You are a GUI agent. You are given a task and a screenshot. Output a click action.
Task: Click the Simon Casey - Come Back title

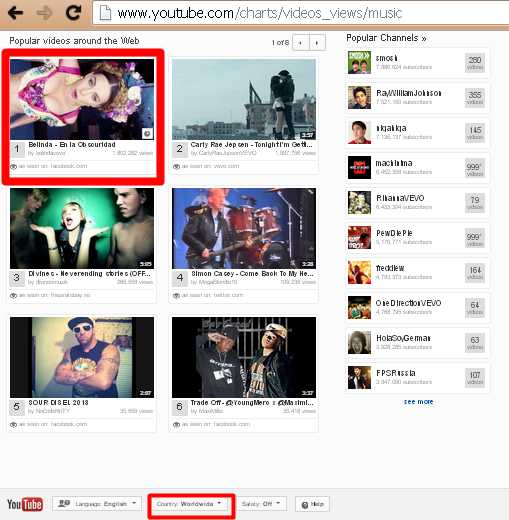pyautogui.click(x=252, y=274)
